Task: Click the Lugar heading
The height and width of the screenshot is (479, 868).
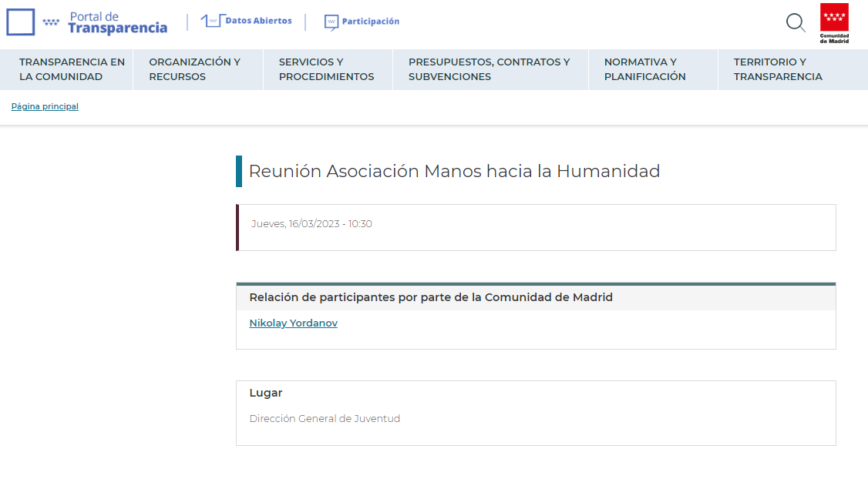Action: (266, 393)
